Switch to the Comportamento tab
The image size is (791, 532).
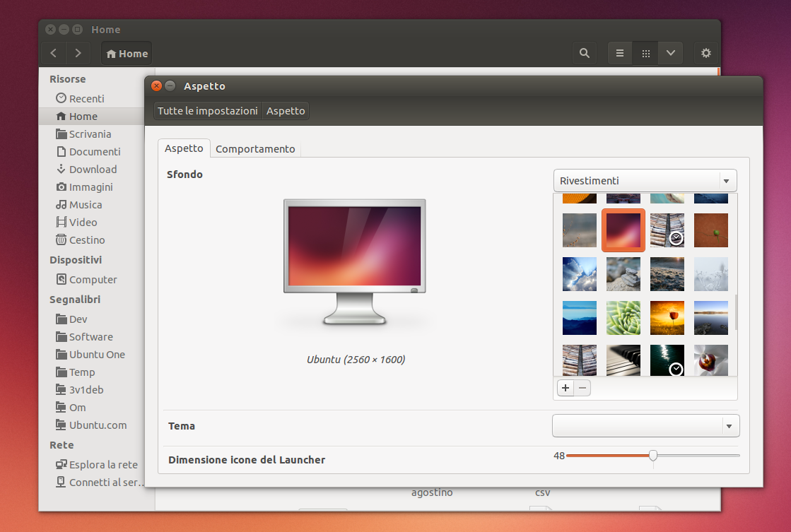pos(254,148)
